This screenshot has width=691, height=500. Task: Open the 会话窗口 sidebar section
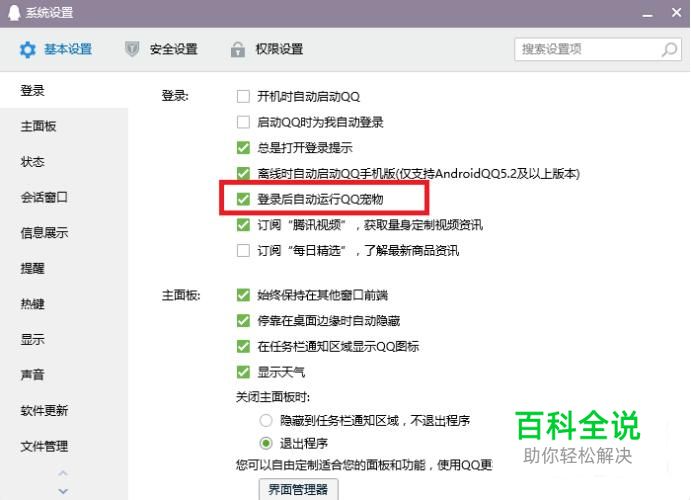(x=64, y=197)
